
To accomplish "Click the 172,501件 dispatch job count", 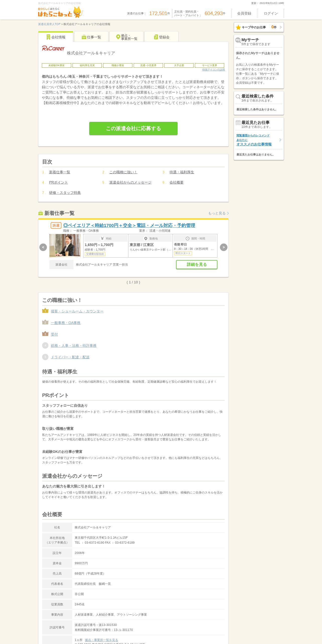I will point(159,13).
